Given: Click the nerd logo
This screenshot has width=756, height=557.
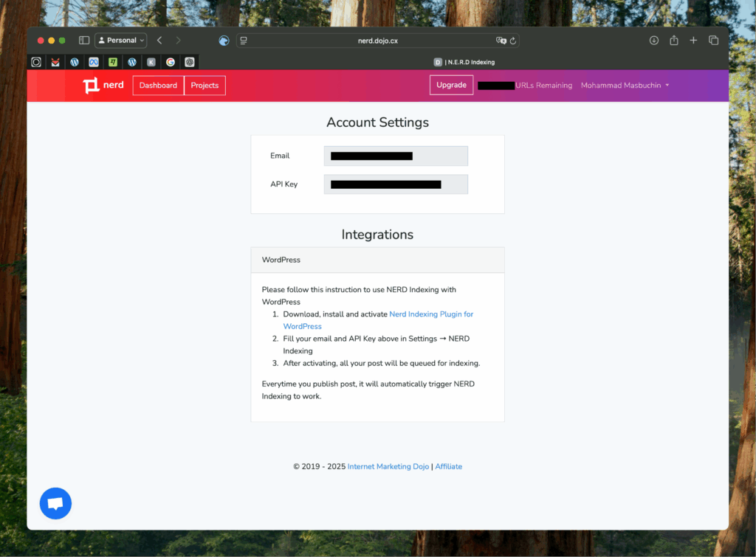Looking at the screenshot, I should click(x=103, y=86).
